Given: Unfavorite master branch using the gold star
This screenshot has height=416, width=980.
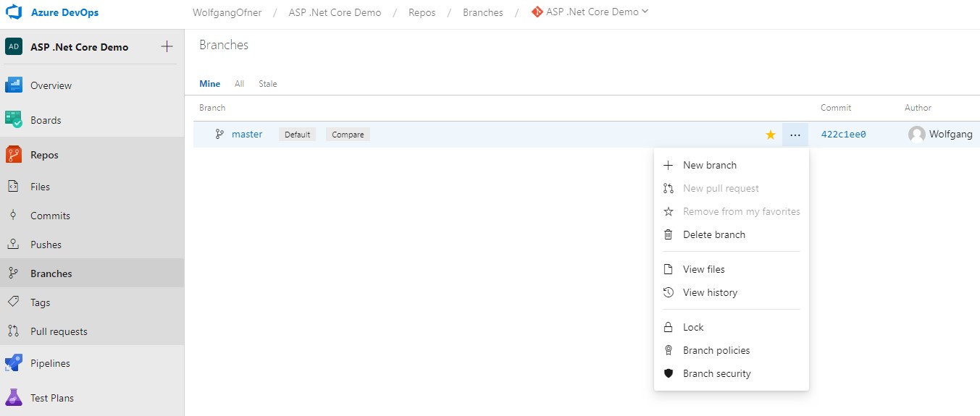Looking at the screenshot, I should 771,135.
